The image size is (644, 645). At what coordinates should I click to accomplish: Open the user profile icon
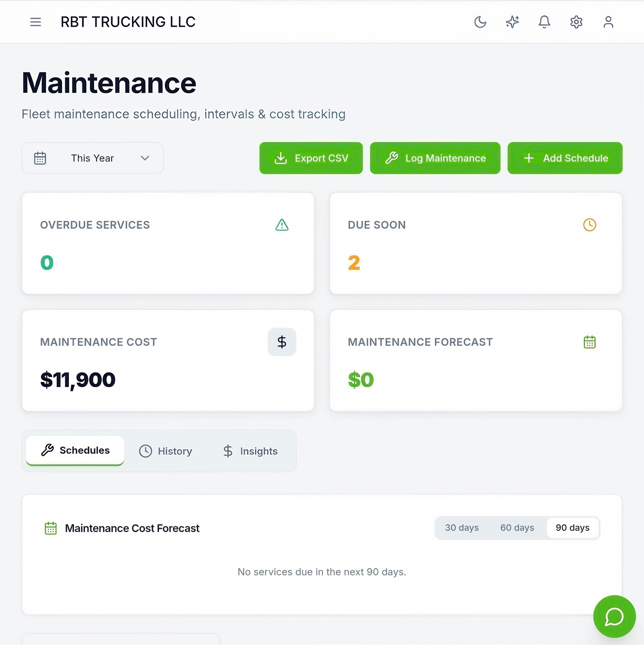click(608, 22)
